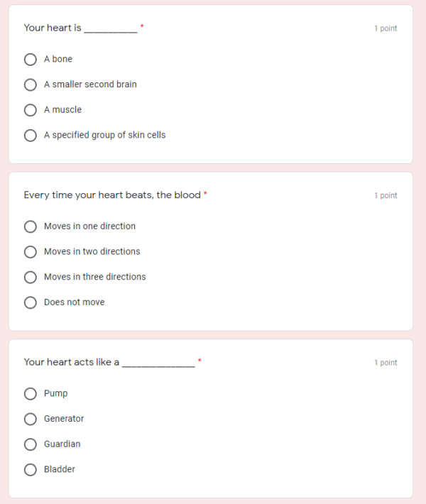426x504 pixels.
Task: Click the required asterisk after 'the blood'
Action: (205, 194)
